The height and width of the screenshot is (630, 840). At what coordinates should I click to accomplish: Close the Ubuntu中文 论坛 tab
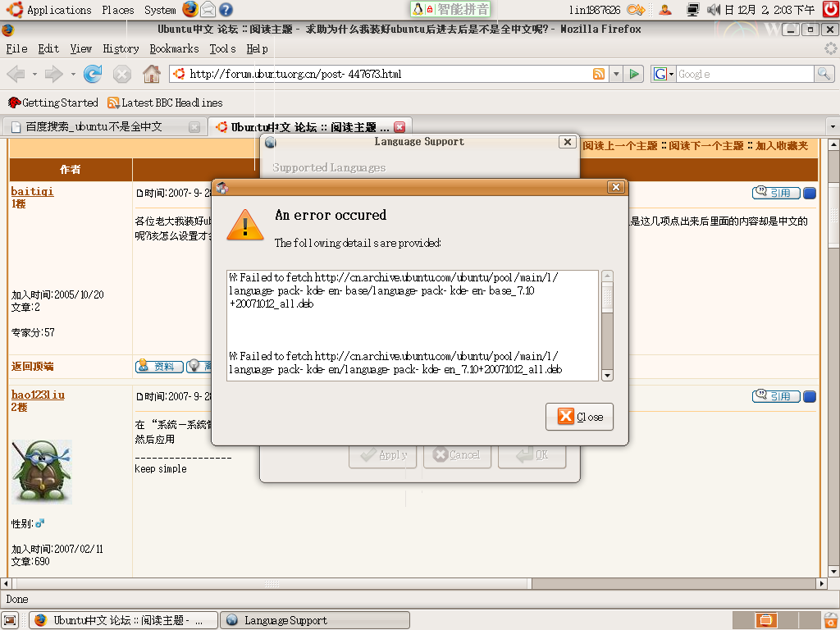pos(399,127)
